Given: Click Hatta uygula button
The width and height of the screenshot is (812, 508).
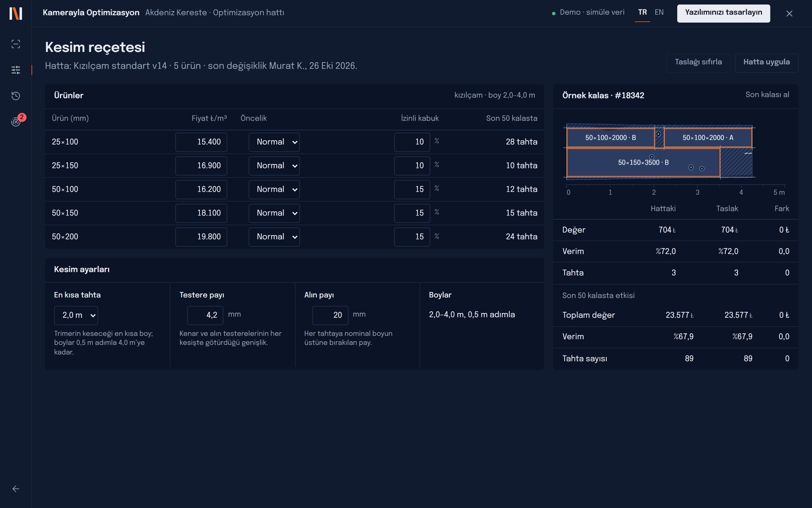Looking at the screenshot, I should [766, 63].
